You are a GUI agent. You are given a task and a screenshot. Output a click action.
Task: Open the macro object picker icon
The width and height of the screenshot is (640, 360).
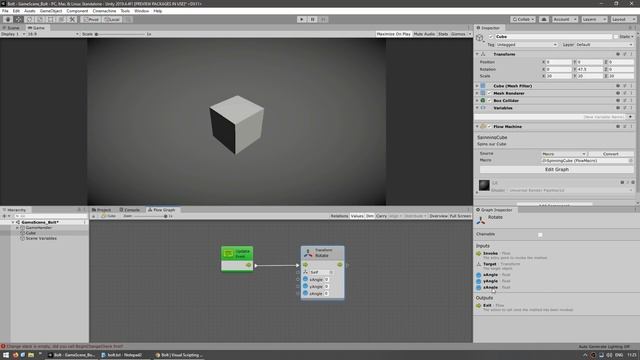pyautogui.click(x=631, y=160)
